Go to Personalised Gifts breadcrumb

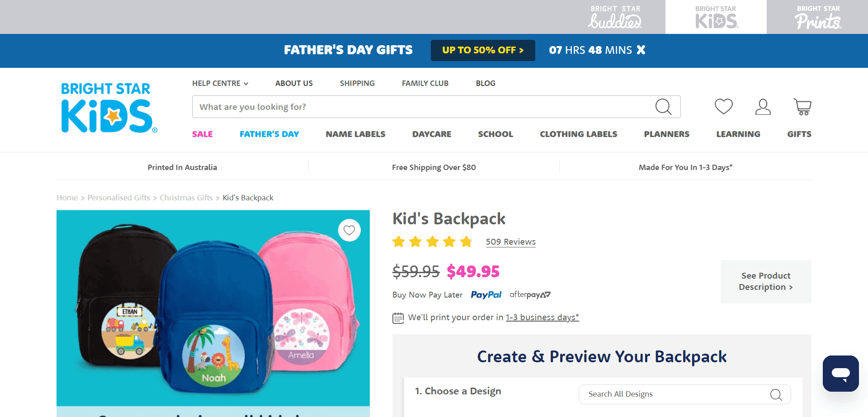[x=118, y=198]
